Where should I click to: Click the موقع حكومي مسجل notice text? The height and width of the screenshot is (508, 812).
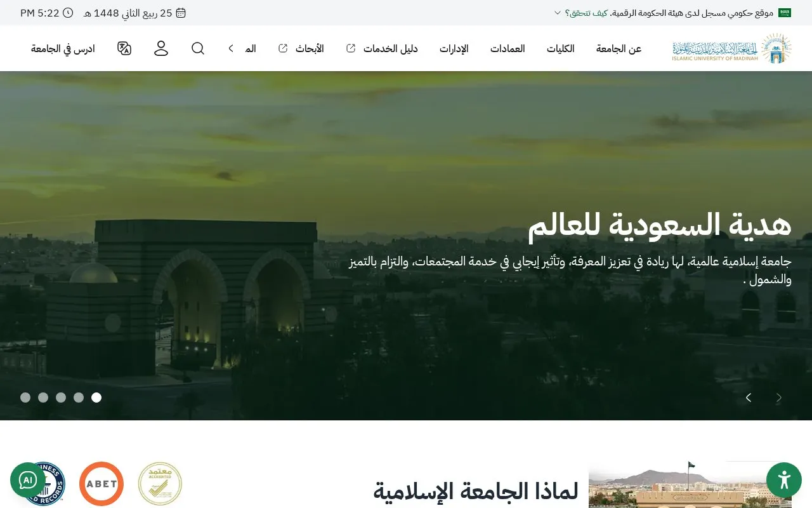coord(692,13)
